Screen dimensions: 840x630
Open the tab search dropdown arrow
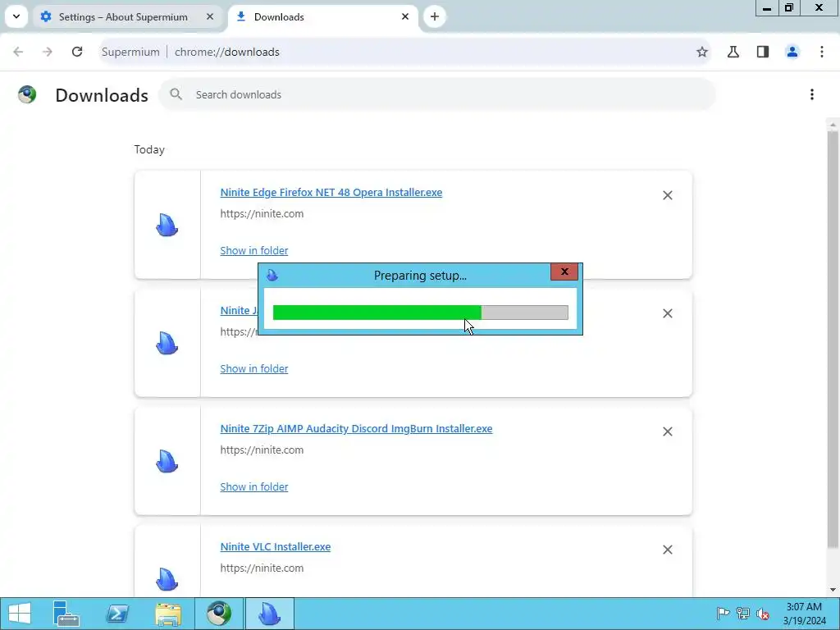tap(16, 16)
